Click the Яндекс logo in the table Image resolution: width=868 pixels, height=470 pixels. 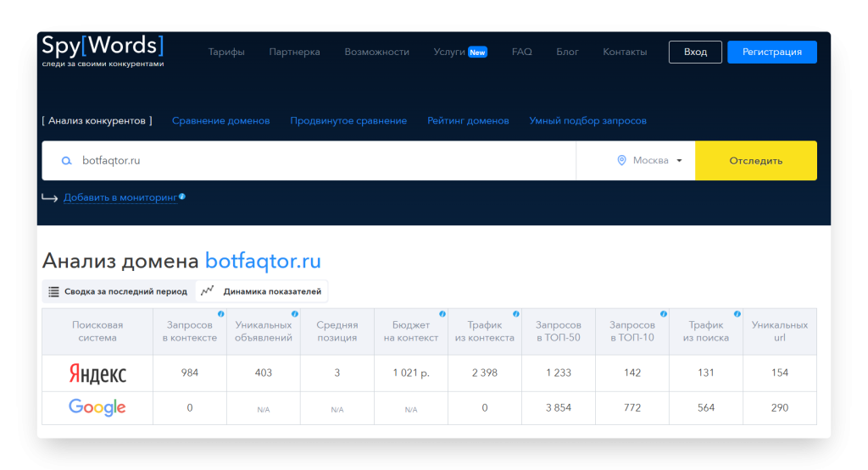point(97,373)
